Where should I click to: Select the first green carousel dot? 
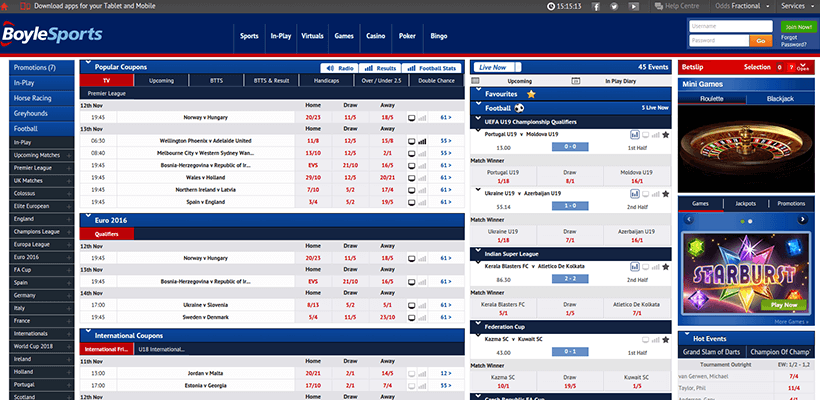tap(743, 222)
